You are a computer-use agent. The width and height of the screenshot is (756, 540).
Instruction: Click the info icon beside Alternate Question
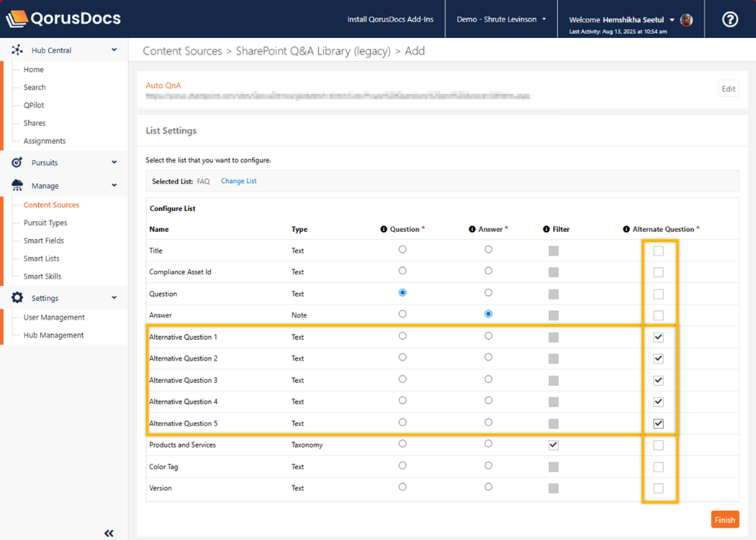point(626,229)
